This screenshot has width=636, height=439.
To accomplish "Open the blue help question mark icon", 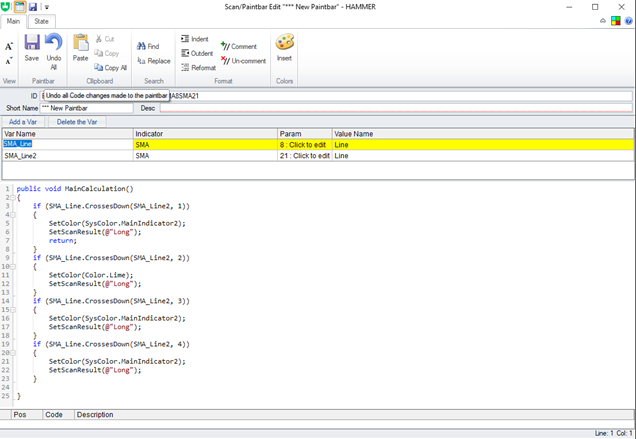I will [x=629, y=21].
